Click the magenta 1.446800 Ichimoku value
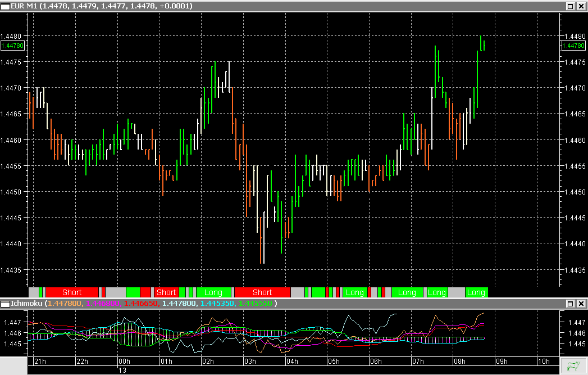 click(x=102, y=303)
